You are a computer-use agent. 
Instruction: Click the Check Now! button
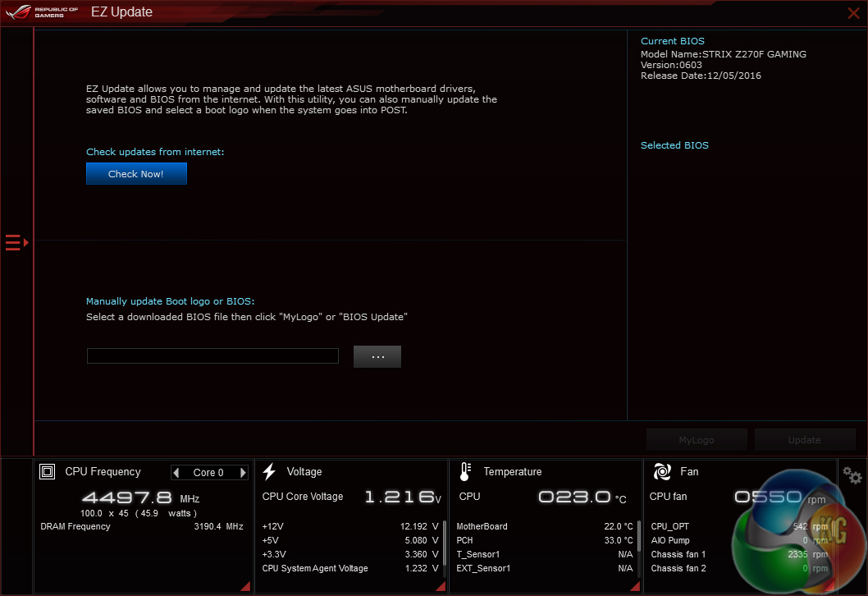pyautogui.click(x=136, y=174)
